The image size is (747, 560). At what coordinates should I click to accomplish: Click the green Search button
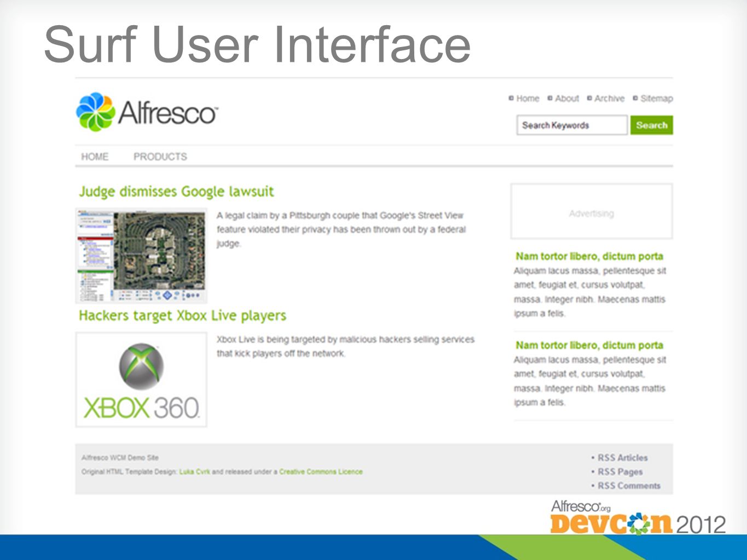pyautogui.click(x=652, y=125)
